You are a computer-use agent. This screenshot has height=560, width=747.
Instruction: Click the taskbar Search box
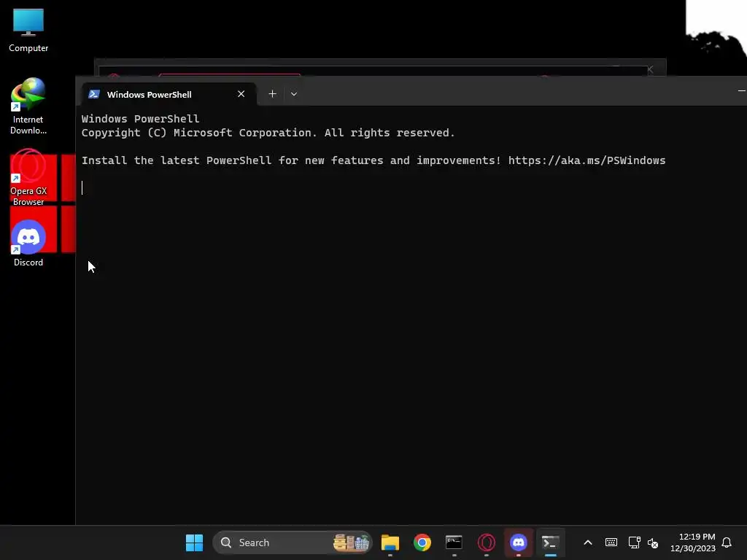[x=292, y=542]
